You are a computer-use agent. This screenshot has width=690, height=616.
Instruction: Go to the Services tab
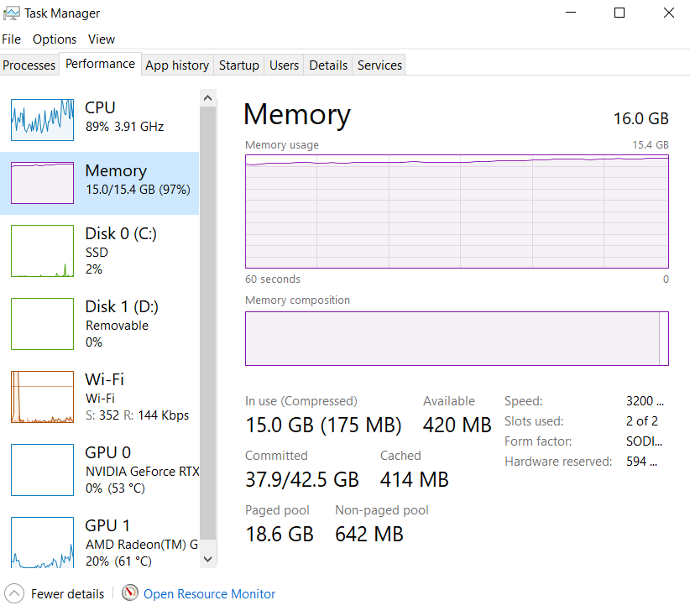379,65
